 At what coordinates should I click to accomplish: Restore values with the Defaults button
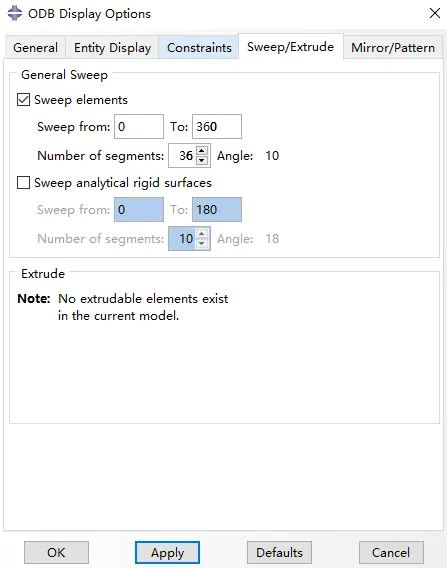pyautogui.click(x=279, y=552)
